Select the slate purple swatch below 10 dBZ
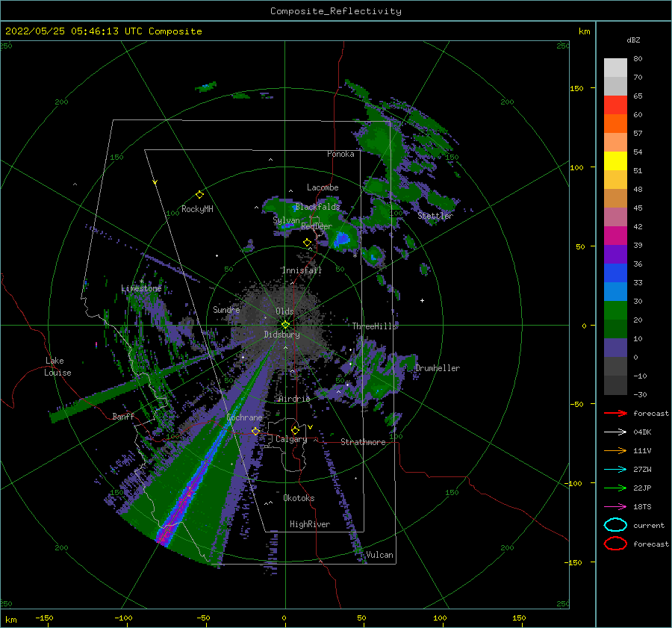The height and width of the screenshot is (628, 672). pyautogui.click(x=615, y=348)
